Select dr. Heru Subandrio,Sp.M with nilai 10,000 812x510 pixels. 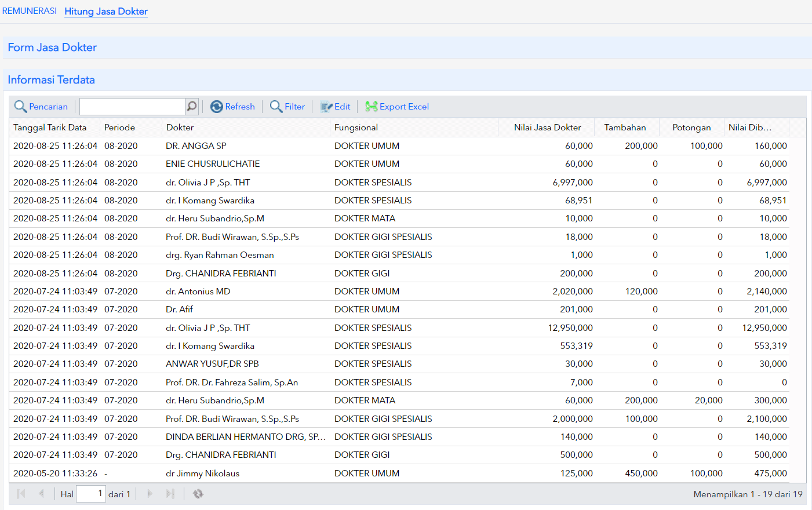[399, 218]
